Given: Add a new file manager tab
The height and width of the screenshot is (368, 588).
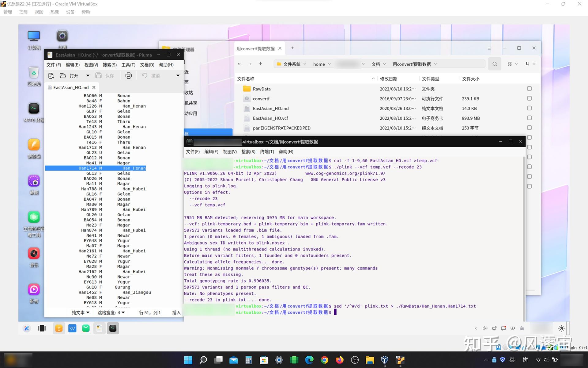Looking at the screenshot, I should (x=292, y=48).
